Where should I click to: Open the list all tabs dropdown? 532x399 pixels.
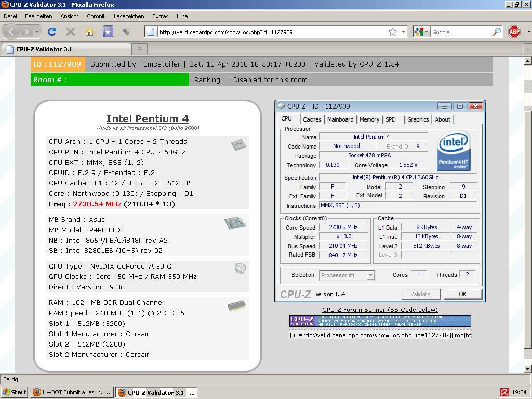[x=528, y=49]
